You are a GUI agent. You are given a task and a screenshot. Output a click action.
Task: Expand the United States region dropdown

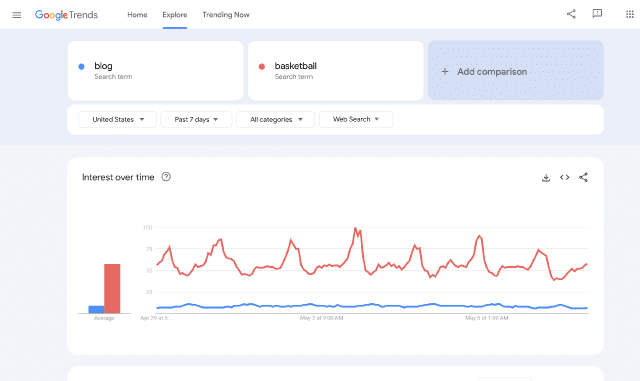click(x=118, y=120)
